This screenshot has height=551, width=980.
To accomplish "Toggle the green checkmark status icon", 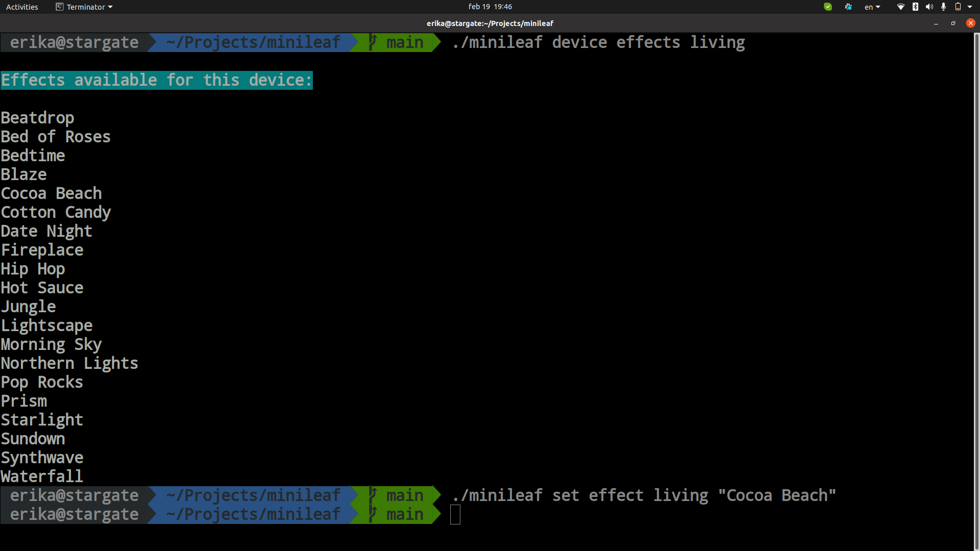I will 826,7.
